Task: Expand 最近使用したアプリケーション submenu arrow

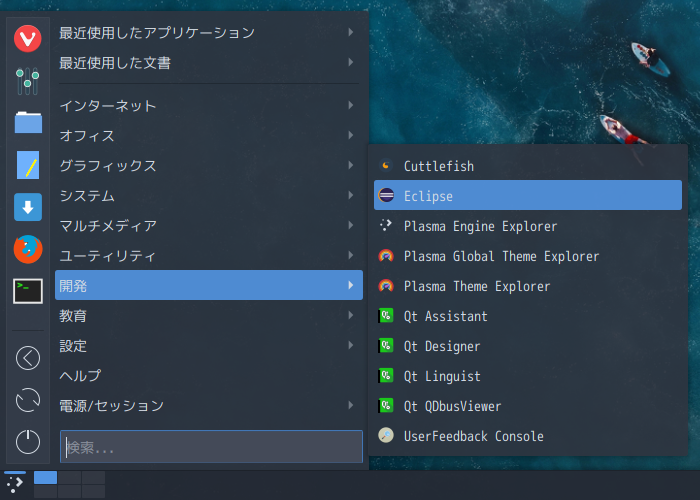Action: point(351,32)
